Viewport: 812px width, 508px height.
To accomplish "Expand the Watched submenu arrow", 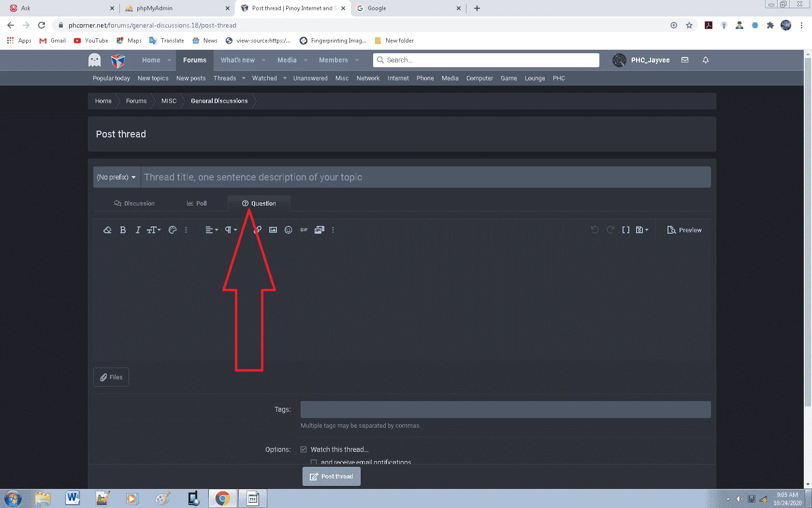I will (x=285, y=78).
